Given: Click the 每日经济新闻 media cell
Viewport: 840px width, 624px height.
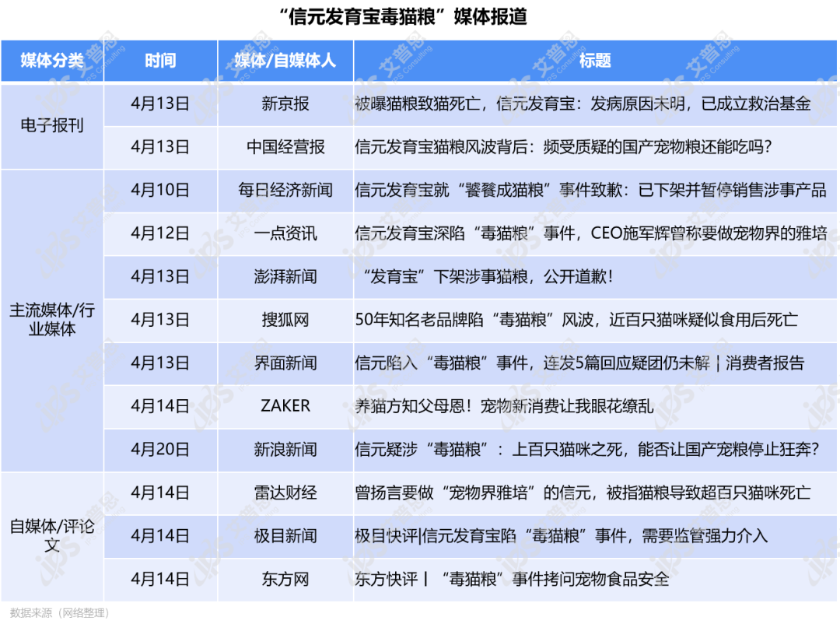Looking at the screenshot, I should click(x=285, y=190).
